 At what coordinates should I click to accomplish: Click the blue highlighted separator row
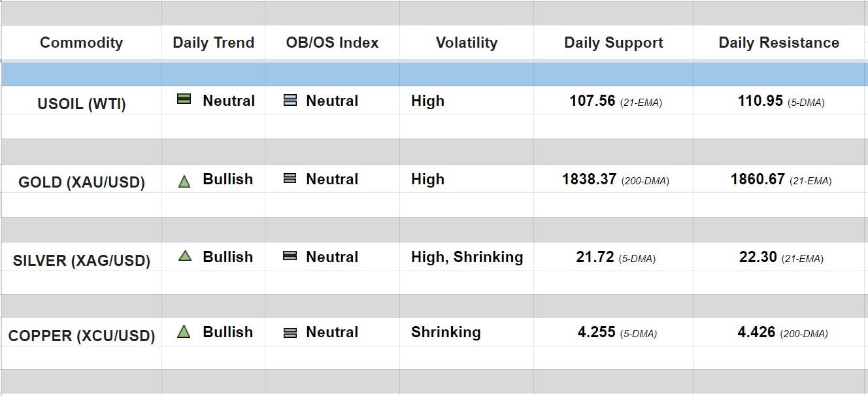tap(434, 74)
